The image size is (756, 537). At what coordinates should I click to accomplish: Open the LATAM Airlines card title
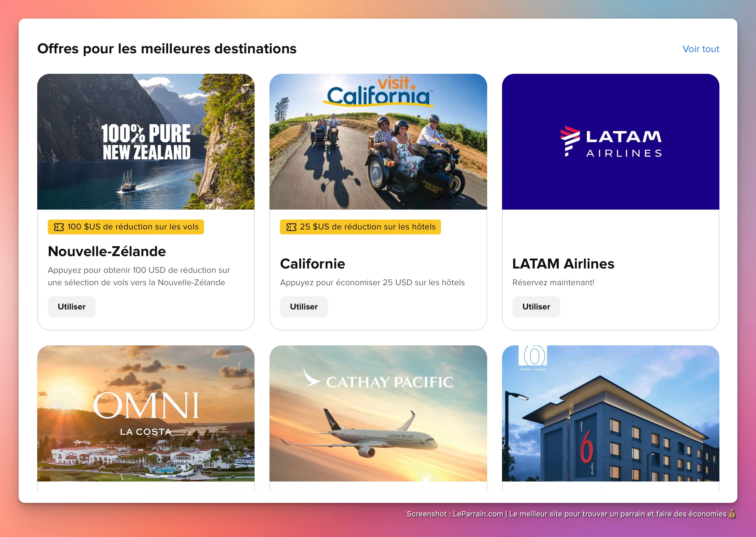pyautogui.click(x=563, y=264)
